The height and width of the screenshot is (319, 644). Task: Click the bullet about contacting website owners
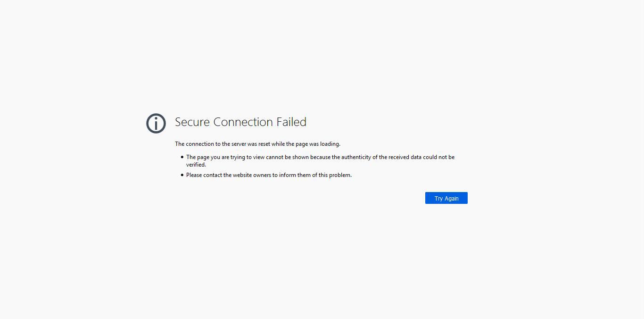point(269,175)
